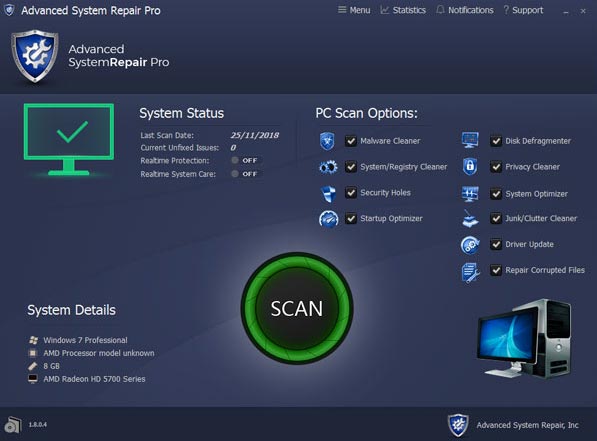Click the AMD Radeon HD 5700 Series text
The image size is (597, 441).
(x=94, y=379)
